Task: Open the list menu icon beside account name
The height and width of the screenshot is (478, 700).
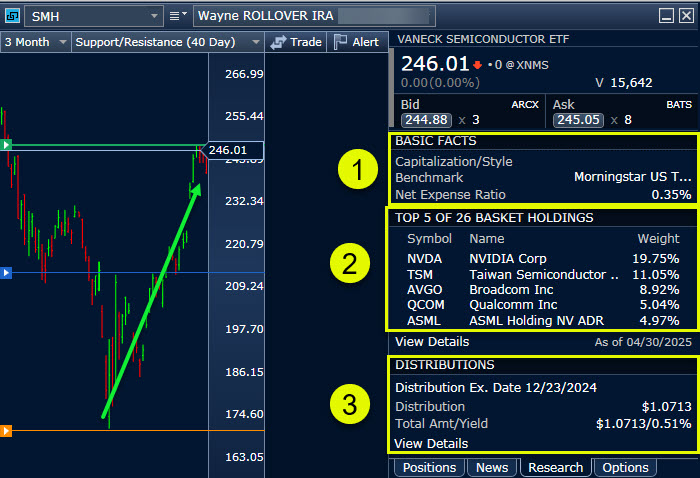Action: pyautogui.click(x=177, y=16)
